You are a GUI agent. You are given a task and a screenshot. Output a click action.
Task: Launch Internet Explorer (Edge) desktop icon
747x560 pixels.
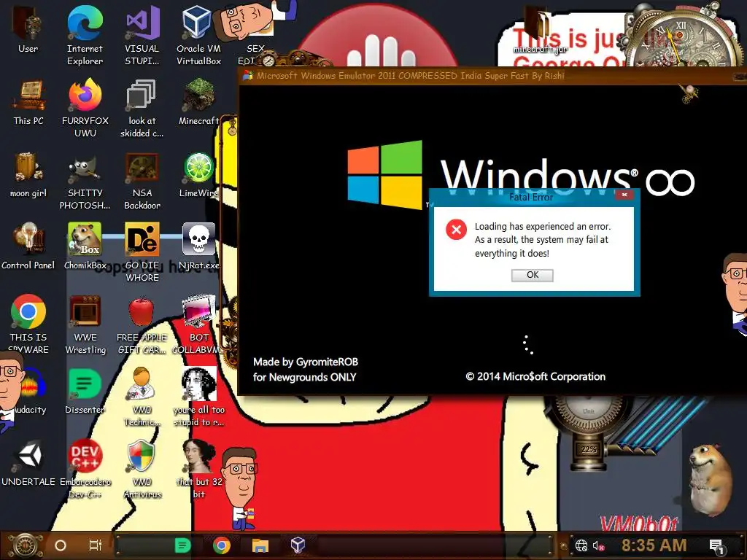85,35
